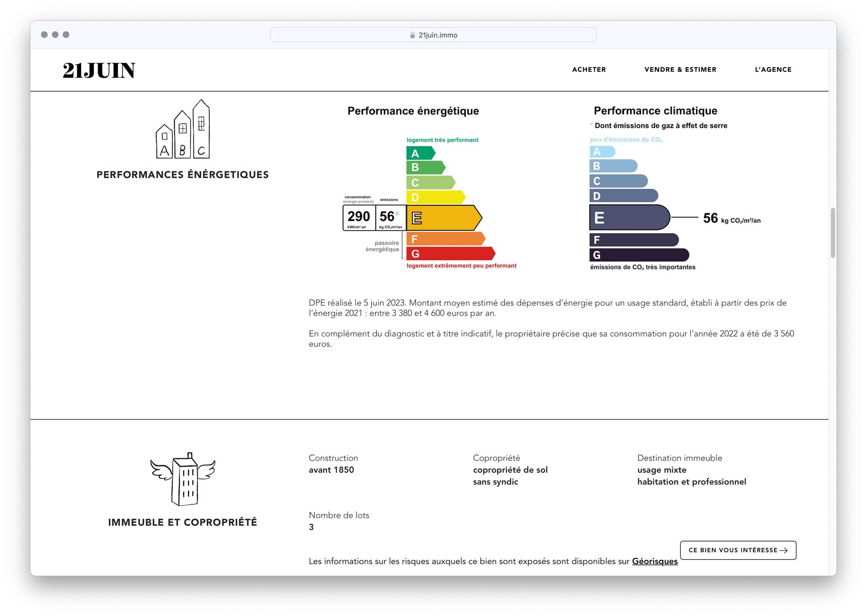
Task: Click the 'En complément du diagnostic' paragraph
Action: coord(551,339)
